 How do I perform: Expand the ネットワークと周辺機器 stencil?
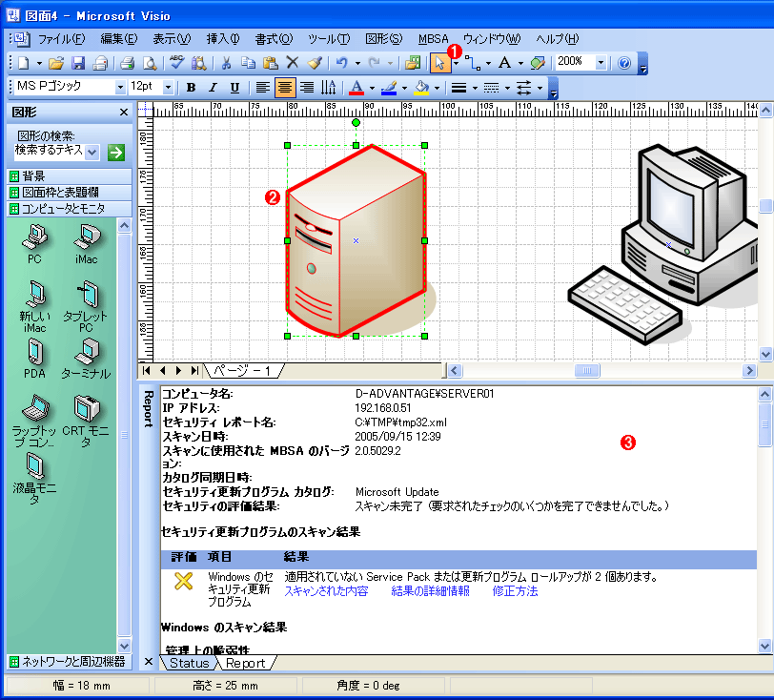click(70, 662)
